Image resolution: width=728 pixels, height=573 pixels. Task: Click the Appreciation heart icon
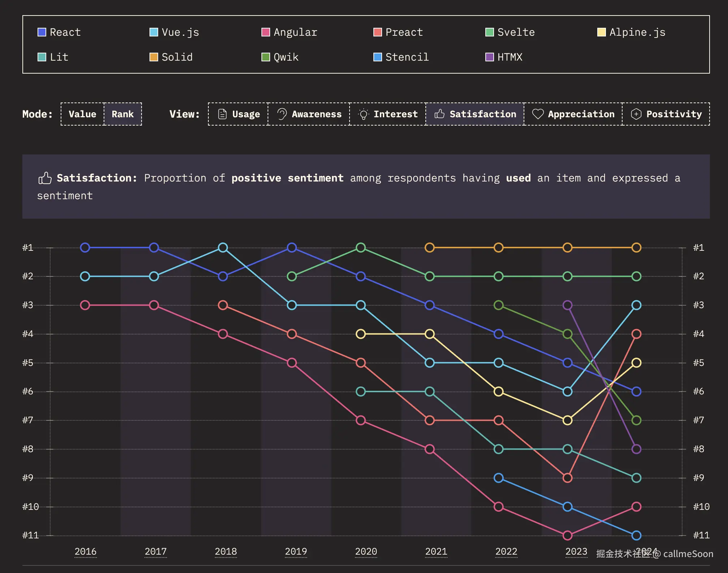pos(538,114)
